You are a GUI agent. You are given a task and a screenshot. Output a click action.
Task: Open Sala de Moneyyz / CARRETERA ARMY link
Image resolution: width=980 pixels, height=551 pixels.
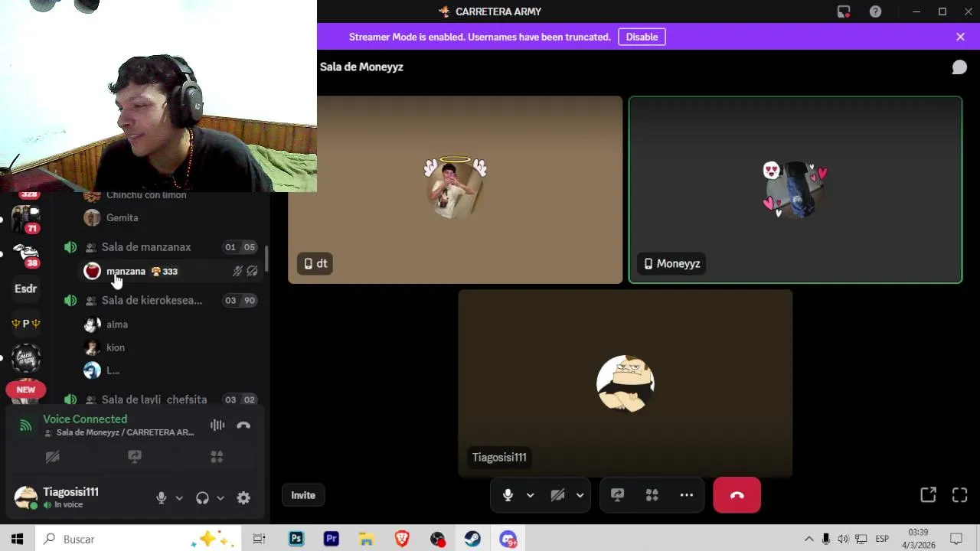pyautogui.click(x=126, y=432)
